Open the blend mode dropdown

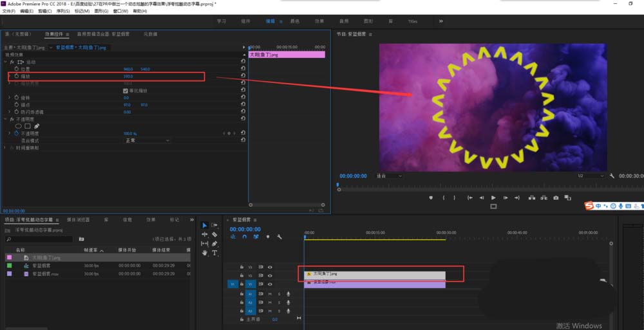pos(147,140)
